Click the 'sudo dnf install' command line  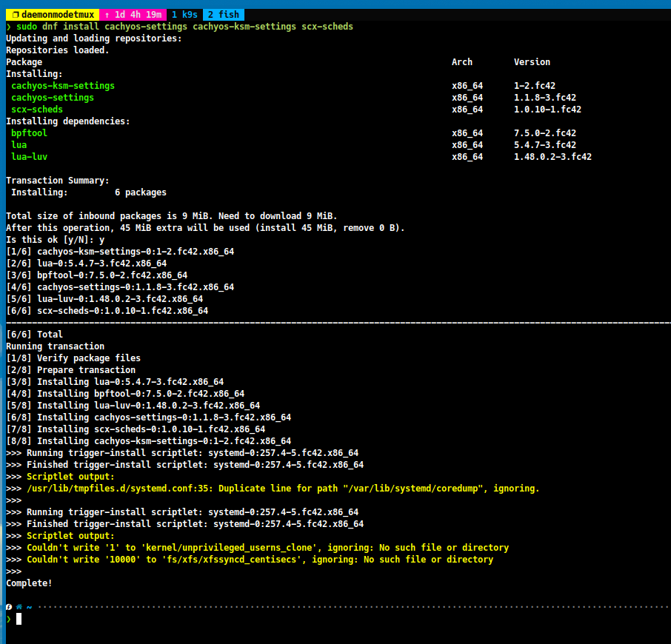click(x=184, y=27)
